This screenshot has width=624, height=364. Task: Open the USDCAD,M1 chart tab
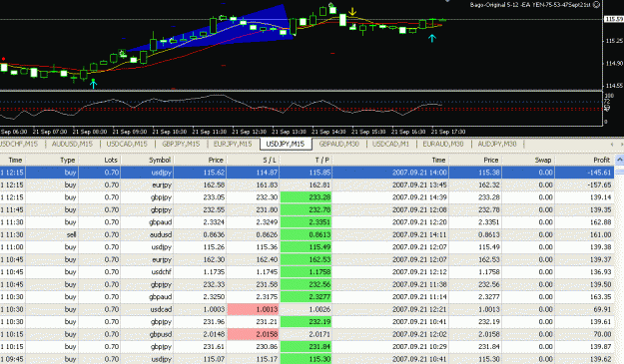point(390,144)
